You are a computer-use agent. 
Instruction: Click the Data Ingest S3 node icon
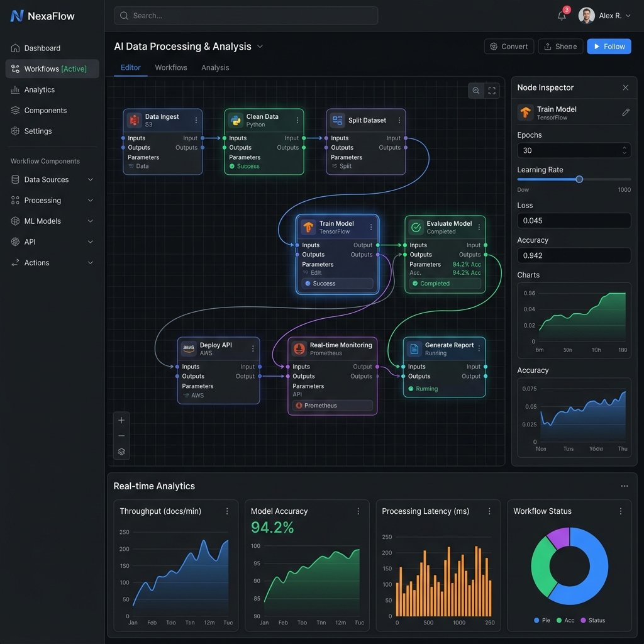(x=134, y=120)
